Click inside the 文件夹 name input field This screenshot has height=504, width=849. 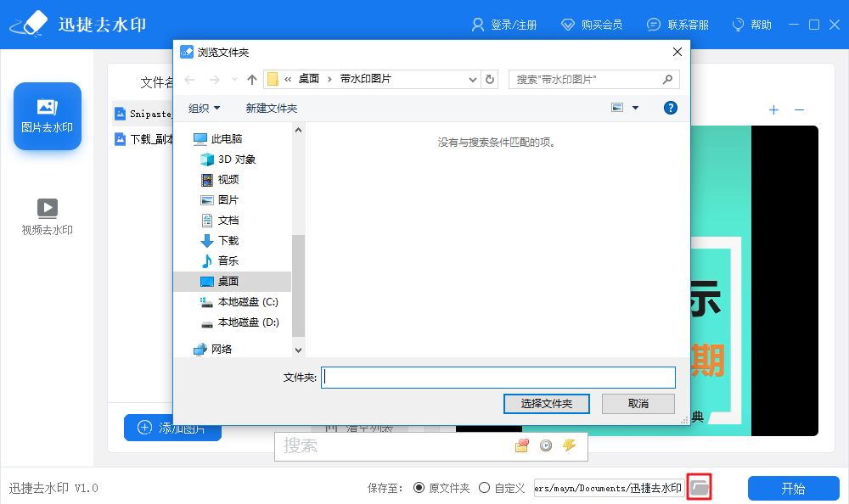[498, 377]
